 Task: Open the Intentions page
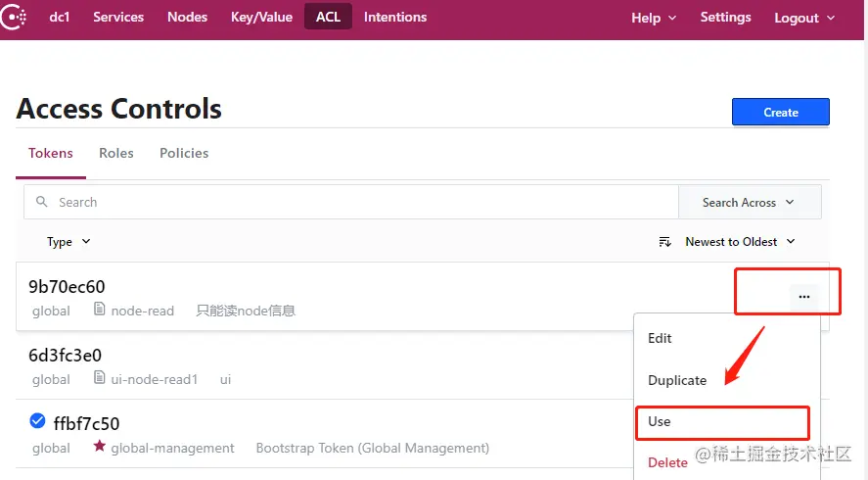(x=395, y=17)
